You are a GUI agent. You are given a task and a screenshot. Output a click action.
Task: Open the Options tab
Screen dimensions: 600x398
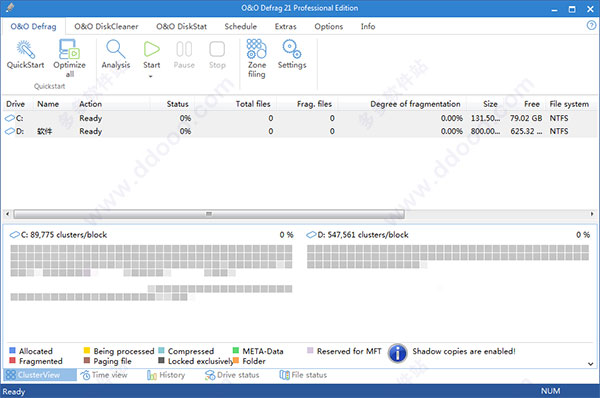point(328,26)
